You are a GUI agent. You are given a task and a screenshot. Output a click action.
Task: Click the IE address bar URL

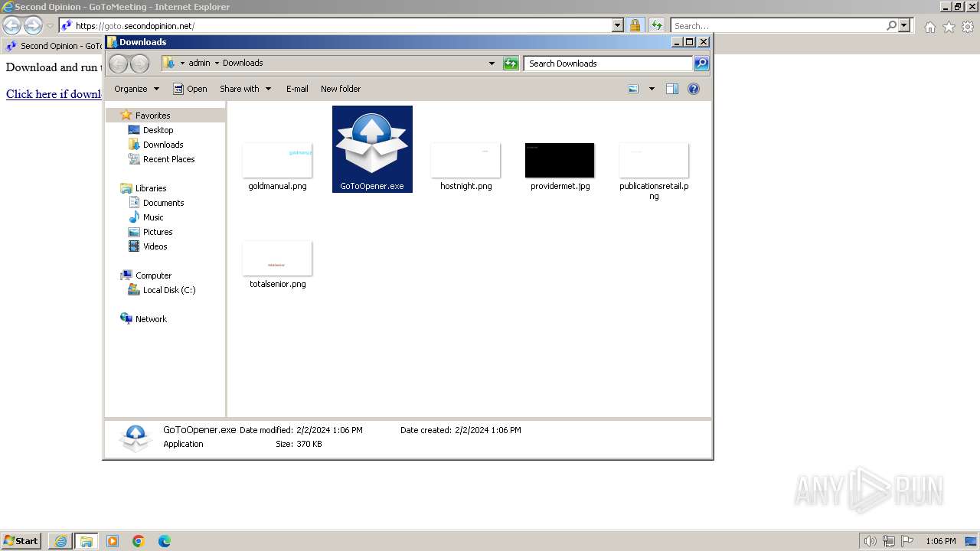click(135, 26)
